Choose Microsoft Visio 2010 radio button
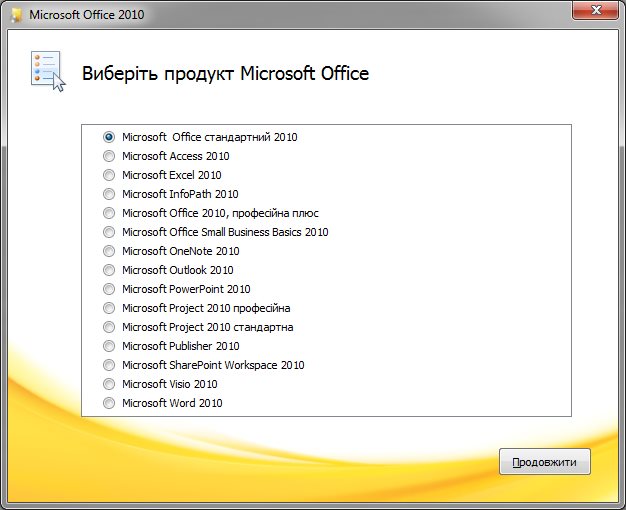Viewport: 626px width, 510px height. (x=109, y=384)
